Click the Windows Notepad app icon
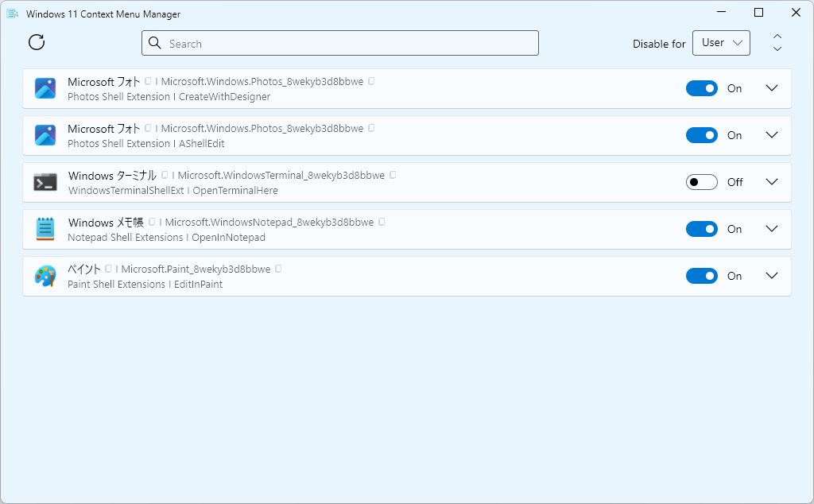Screen dimensions: 814x504 pyautogui.click(x=45, y=229)
